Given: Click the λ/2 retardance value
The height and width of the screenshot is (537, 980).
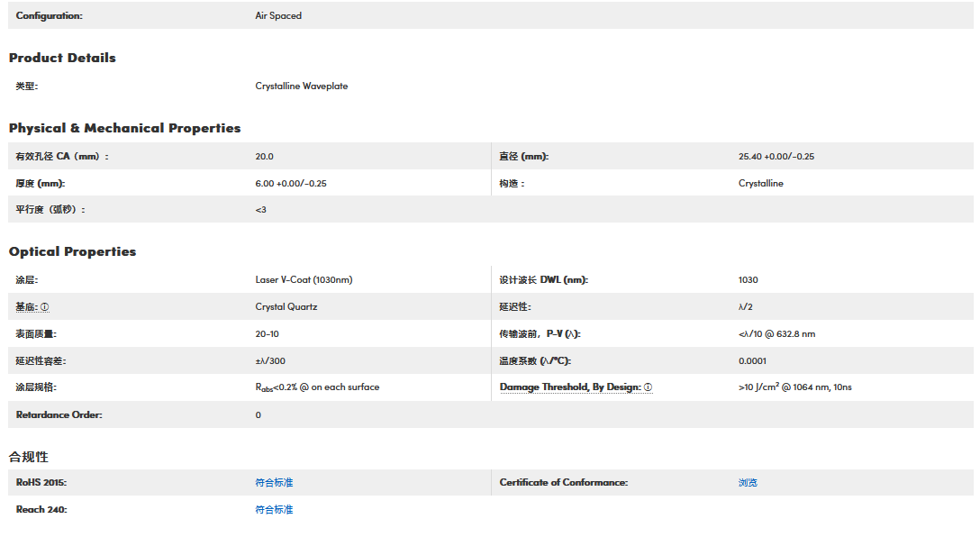Looking at the screenshot, I should 746,307.
